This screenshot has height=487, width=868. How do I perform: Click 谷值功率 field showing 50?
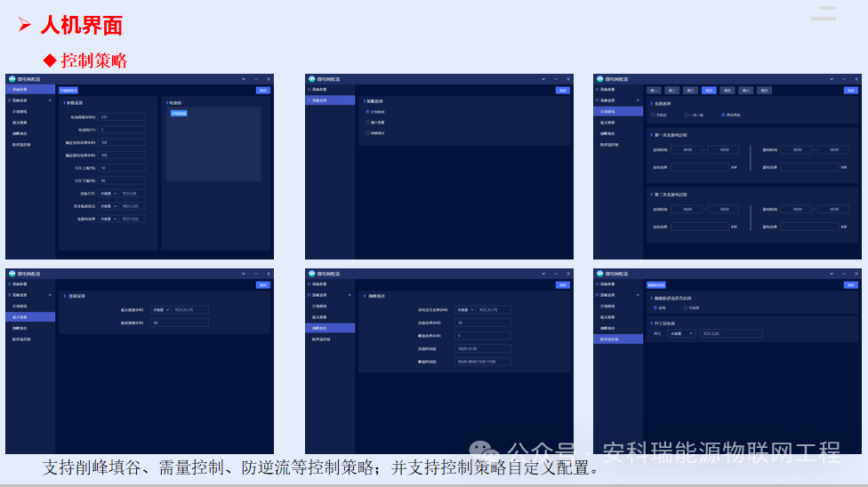(x=483, y=323)
